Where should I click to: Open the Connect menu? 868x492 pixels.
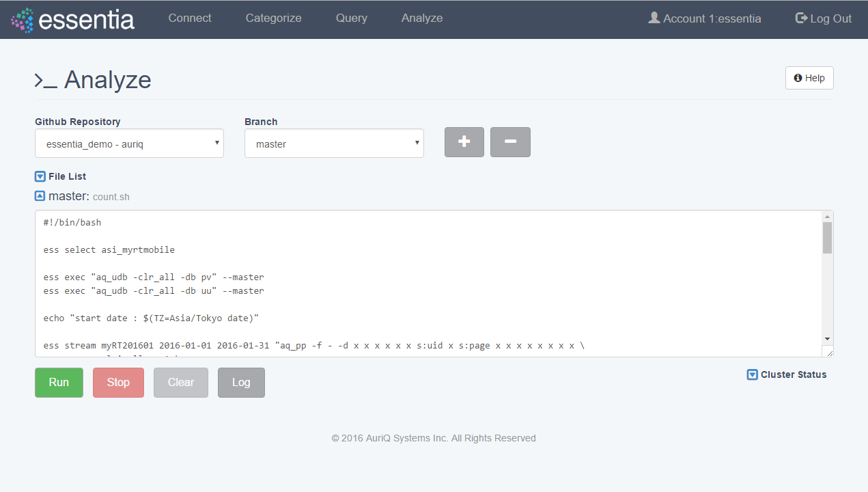point(190,18)
